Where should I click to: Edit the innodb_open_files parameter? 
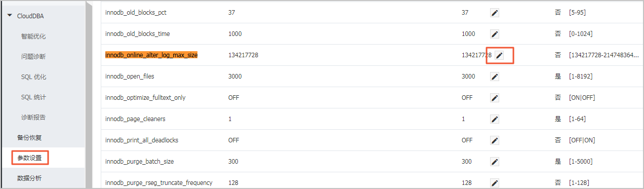[x=495, y=77]
